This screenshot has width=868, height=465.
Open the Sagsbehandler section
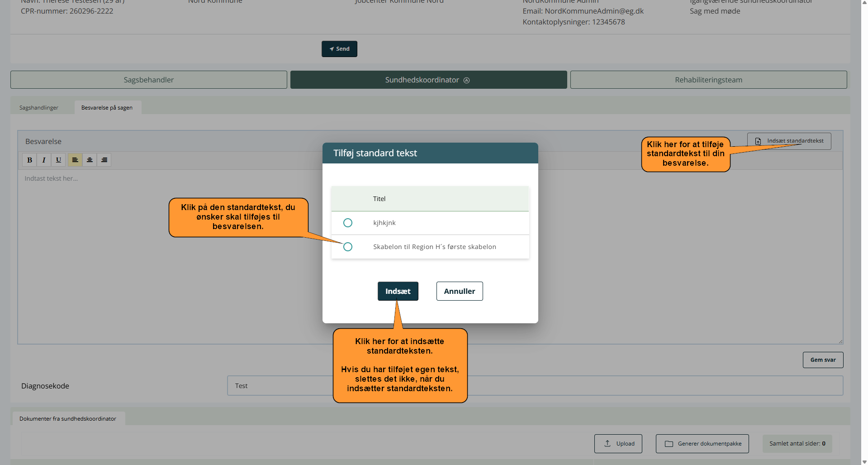click(x=148, y=80)
